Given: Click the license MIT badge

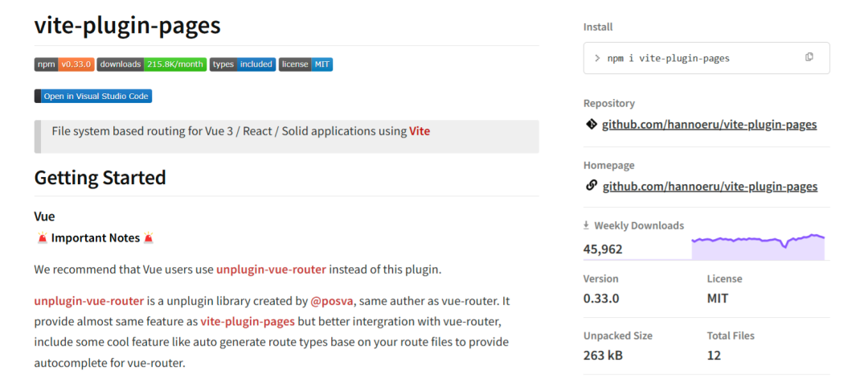Looking at the screenshot, I should click(x=305, y=64).
